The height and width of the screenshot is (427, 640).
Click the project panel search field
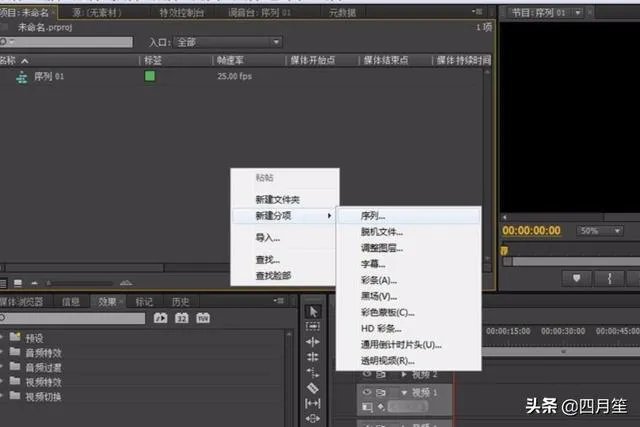tap(66, 42)
